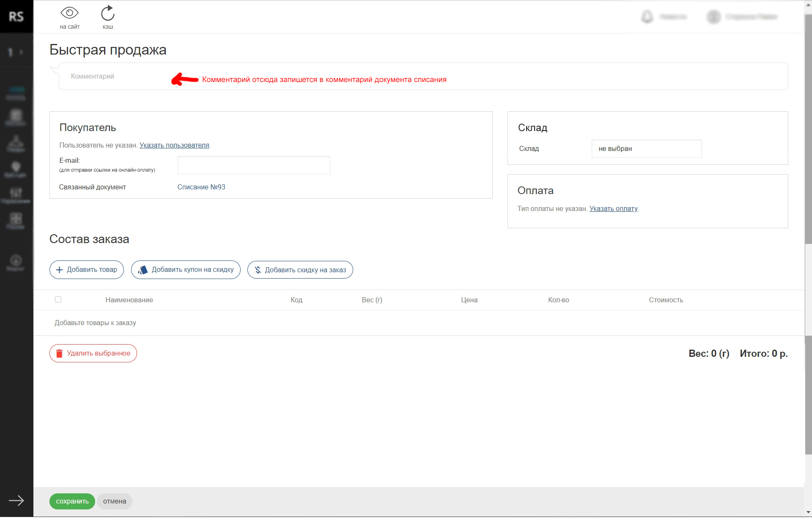
Task: Click the cache refresh icon
Action: [x=107, y=14]
